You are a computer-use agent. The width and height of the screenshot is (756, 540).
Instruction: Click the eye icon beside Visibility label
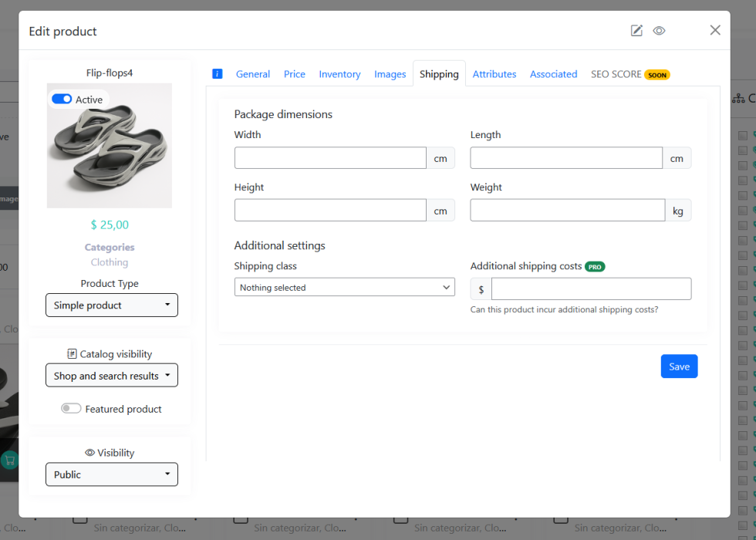[x=89, y=453]
